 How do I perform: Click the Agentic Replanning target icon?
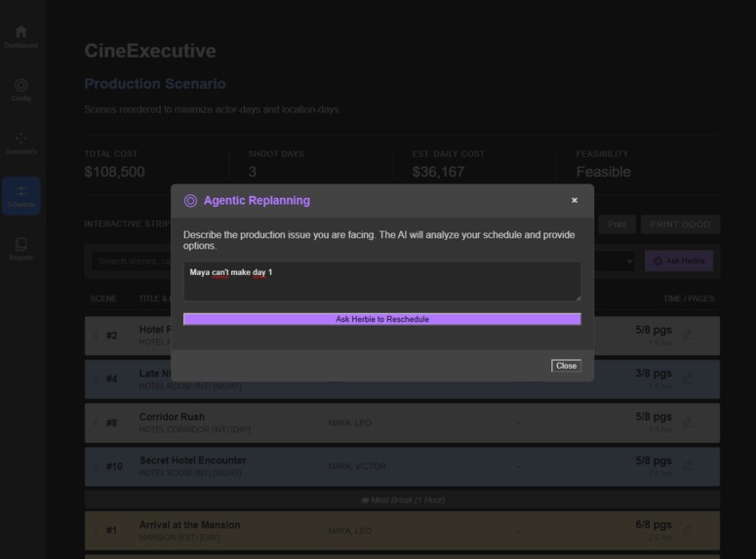(190, 201)
